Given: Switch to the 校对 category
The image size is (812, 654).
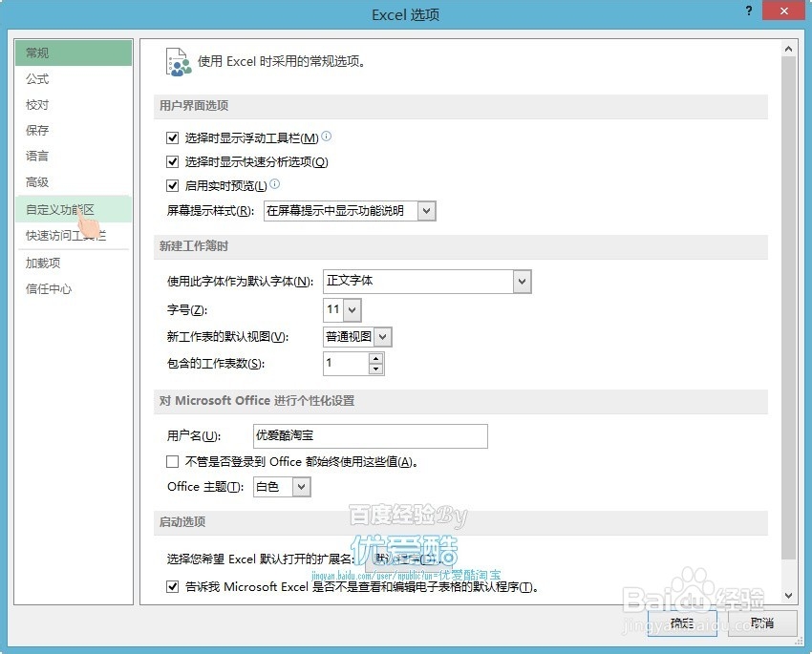Looking at the screenshot, I should [74, 105].
